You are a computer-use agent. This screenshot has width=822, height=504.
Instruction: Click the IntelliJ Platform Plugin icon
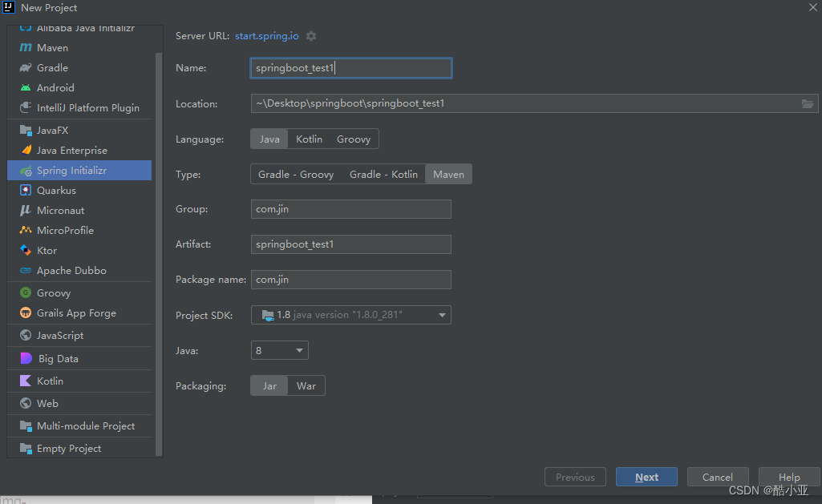(25, 107)
